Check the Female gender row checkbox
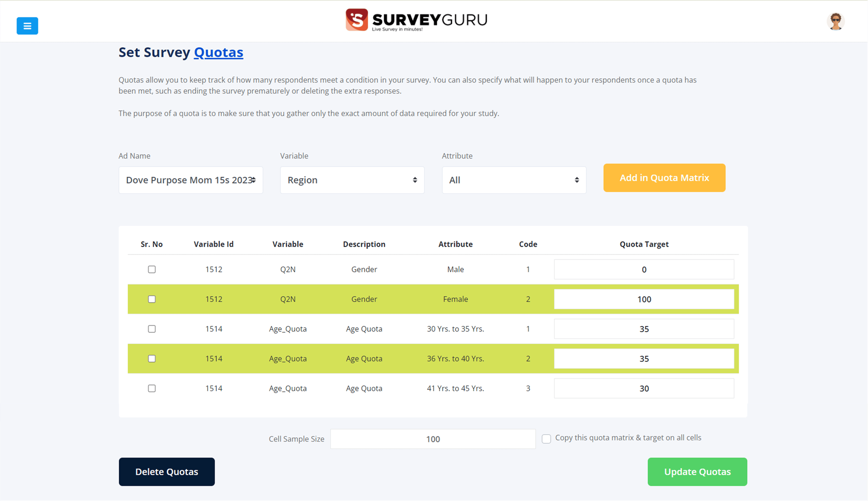The image size is (868, 501). tap(152, 299)
